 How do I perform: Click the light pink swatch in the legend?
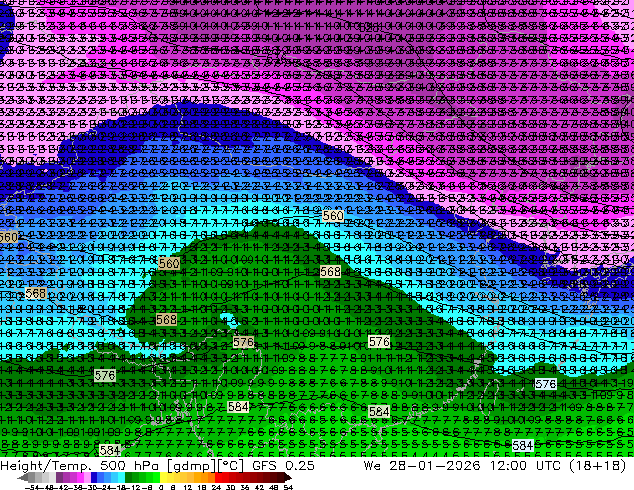(87, 478)
